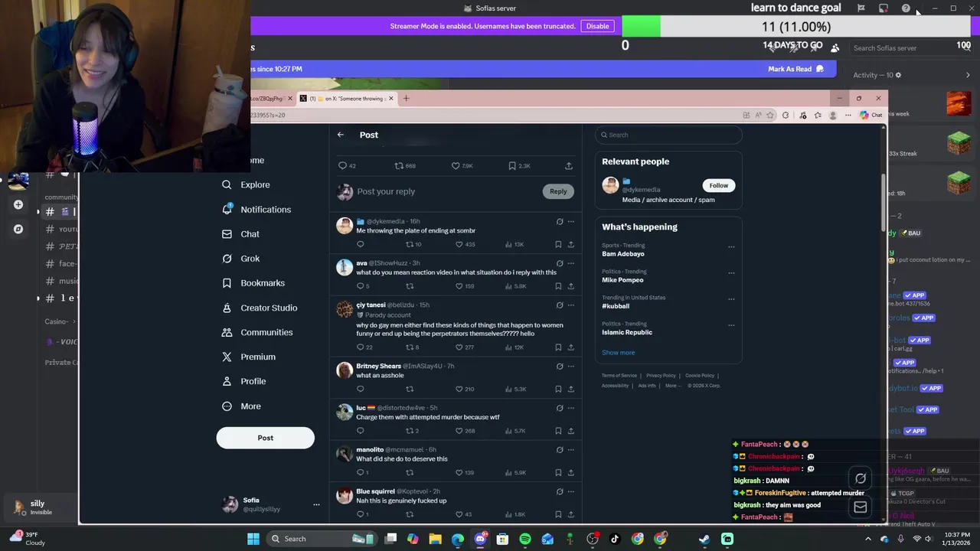Open account menu next to Sofia
The height and width of the screenshot is (551, 980).
coord(316,504)
